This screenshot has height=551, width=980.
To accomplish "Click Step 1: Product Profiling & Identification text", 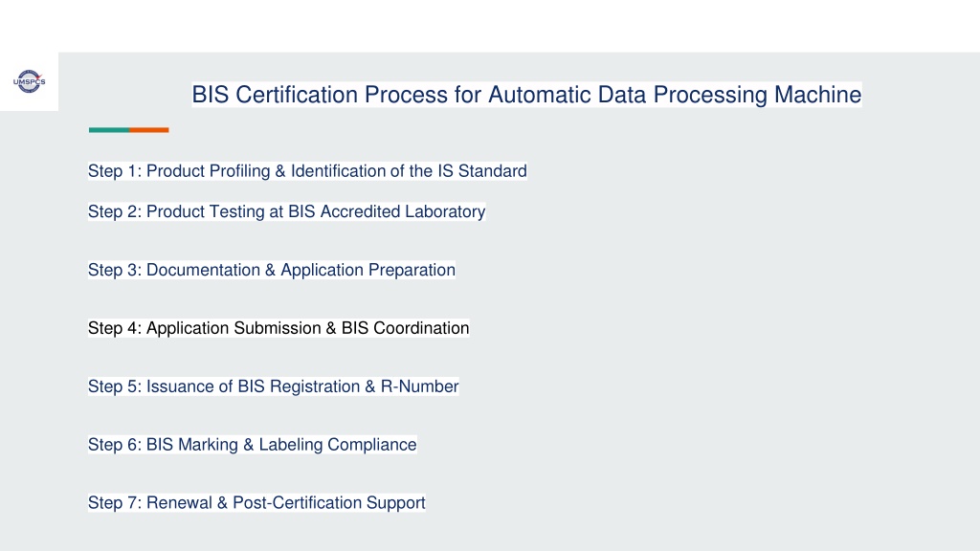I will (307, 170).
